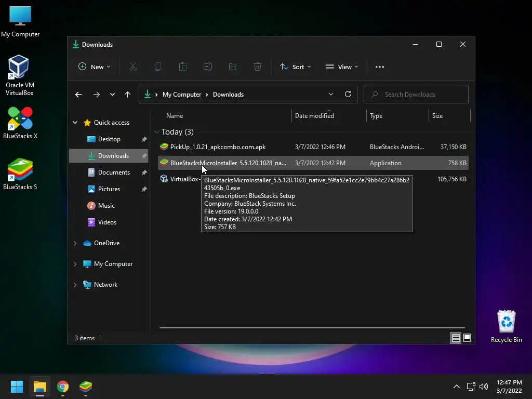Expand the OneDrive tree node
This screenshot has height=399, width=532.
pyautogui.click(x=75, y=243)
